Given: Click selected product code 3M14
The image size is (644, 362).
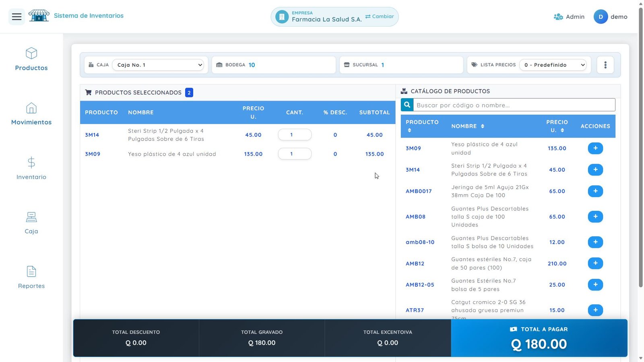Looking at the screenshot, I should [x=92, y=135].
